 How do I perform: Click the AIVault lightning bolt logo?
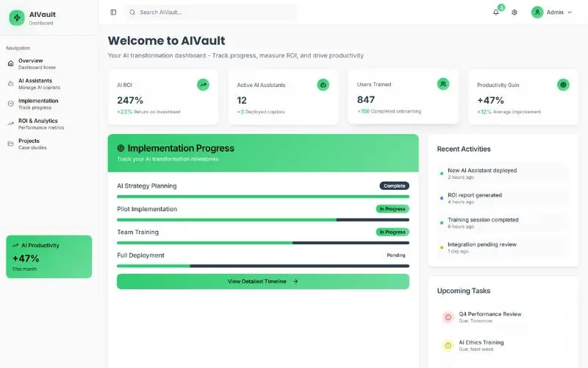tap(17, 18)
